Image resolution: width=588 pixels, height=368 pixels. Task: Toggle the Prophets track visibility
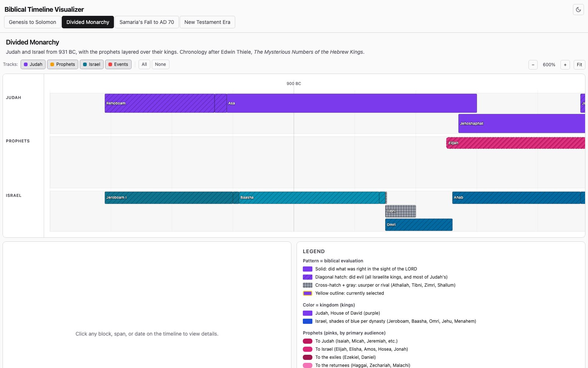pos(62,64)
